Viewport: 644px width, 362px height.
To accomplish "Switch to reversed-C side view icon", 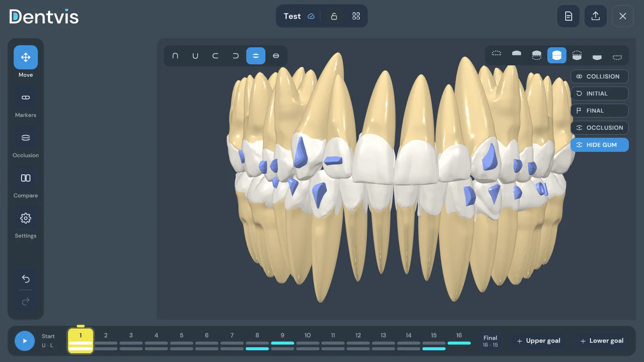I will click(x=236, y=56).
